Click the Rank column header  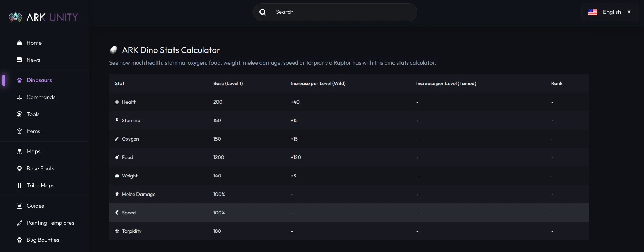[557, 83]
